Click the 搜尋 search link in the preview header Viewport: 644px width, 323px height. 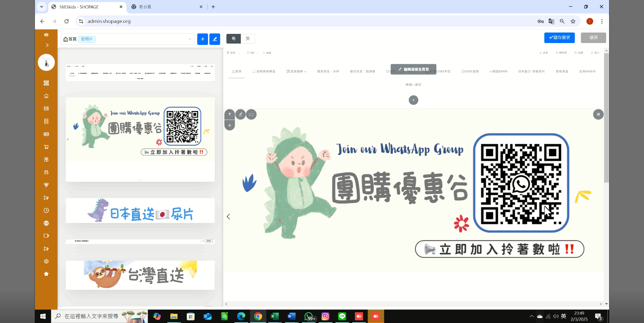click(x=267, y=53)
